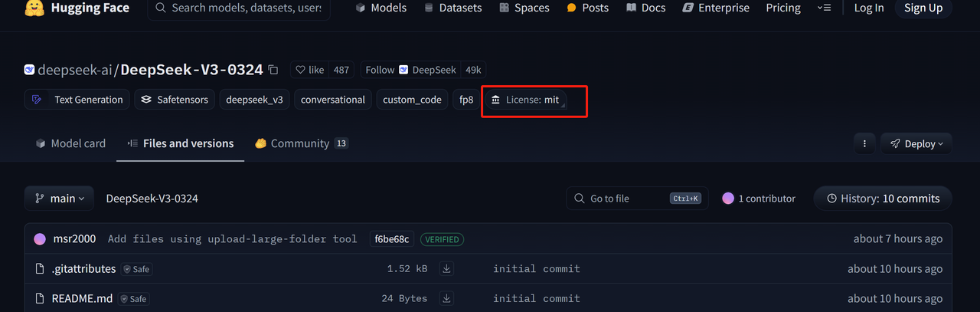Like the model with the heart button
Screen dimensions: 980x312
(x=310, y=70)
